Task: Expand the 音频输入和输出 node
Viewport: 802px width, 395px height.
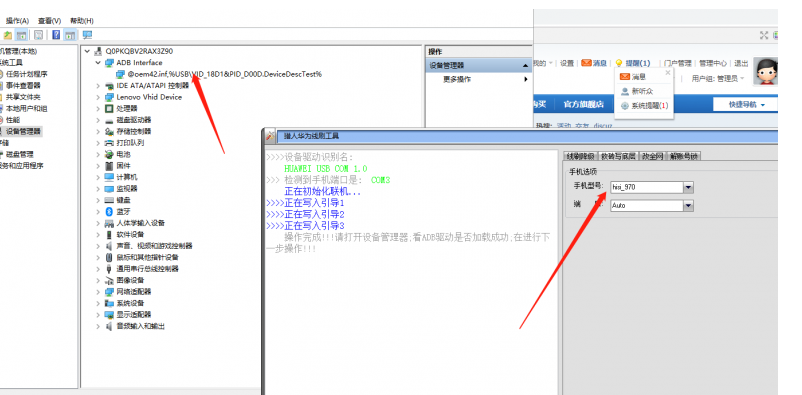Action: 98,326
